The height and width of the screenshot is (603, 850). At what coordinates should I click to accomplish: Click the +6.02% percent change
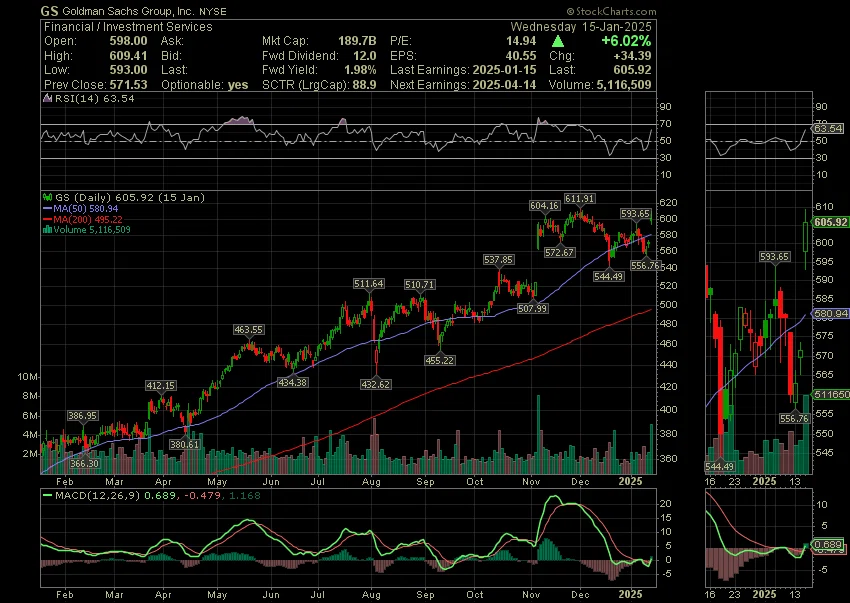tap(626, 41)
